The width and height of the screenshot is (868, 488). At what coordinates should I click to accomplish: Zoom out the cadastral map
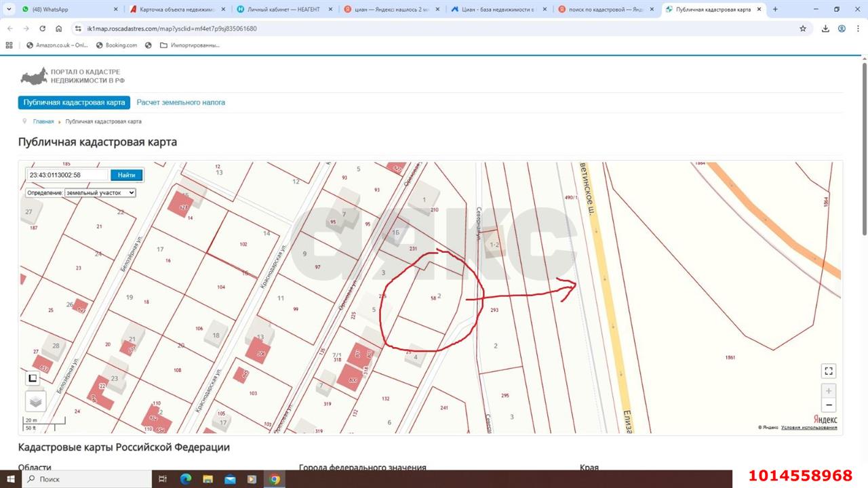tap(828, 405)
